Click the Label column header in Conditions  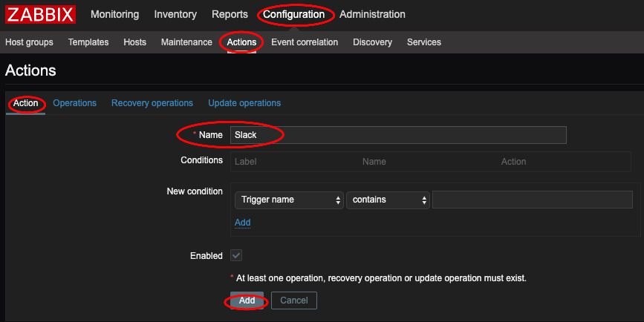click(x=246, y=162)
